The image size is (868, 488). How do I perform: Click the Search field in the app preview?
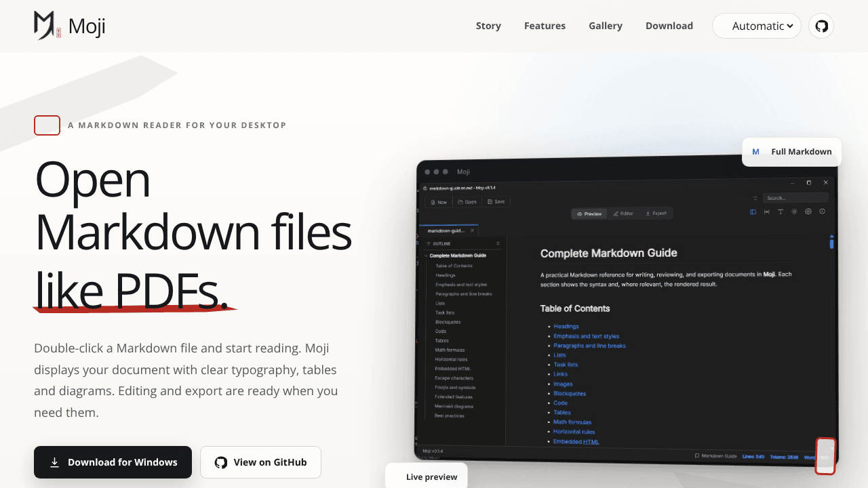(x=795, y=198)
